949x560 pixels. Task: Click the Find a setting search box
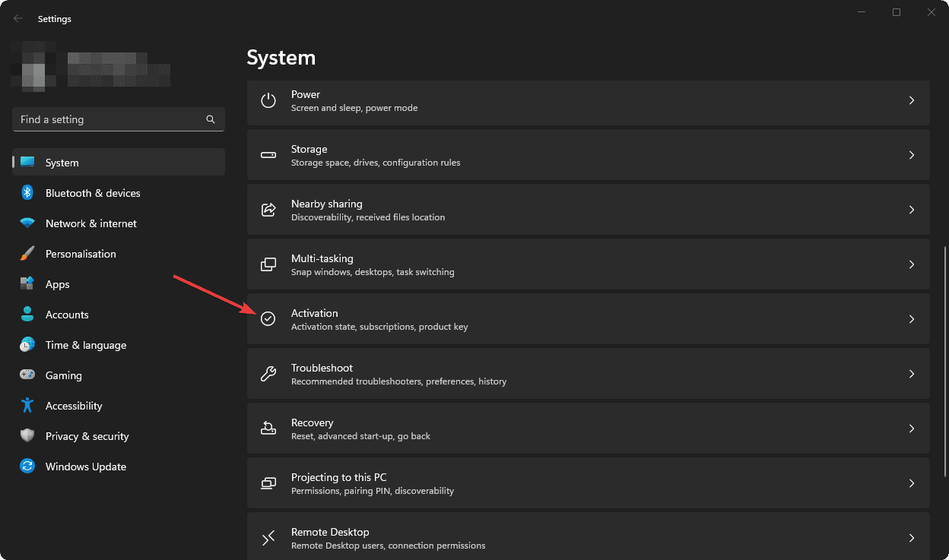coord(118,119)
